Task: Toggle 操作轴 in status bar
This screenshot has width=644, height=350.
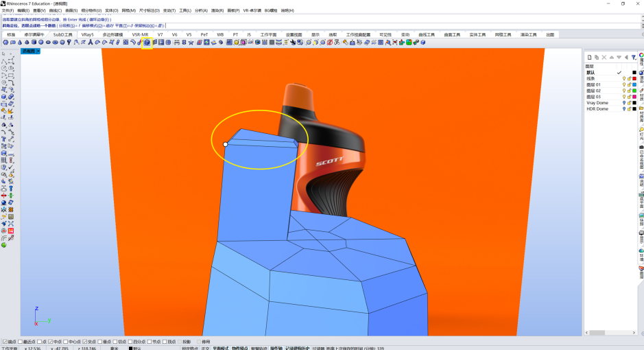Action: pos(276,348)
